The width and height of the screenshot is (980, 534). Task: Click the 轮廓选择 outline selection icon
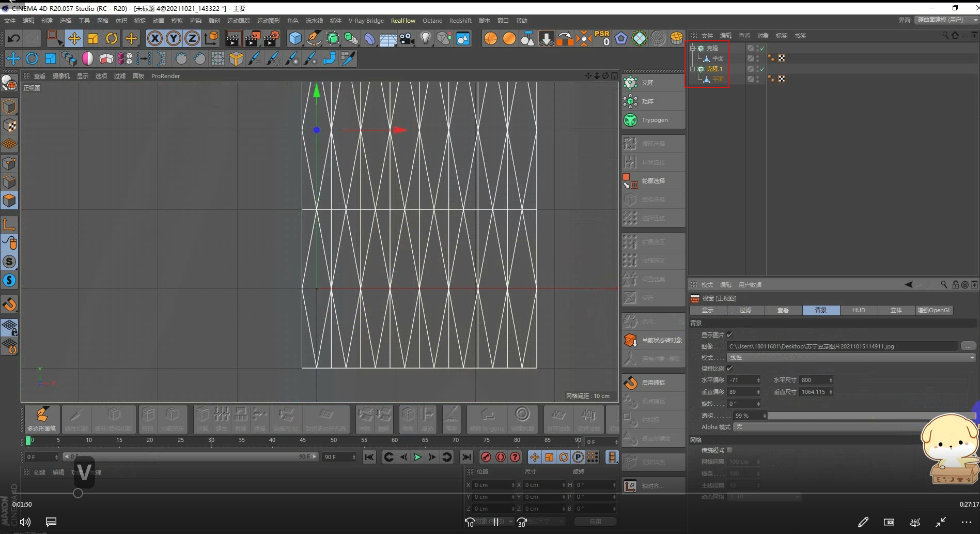630,181
